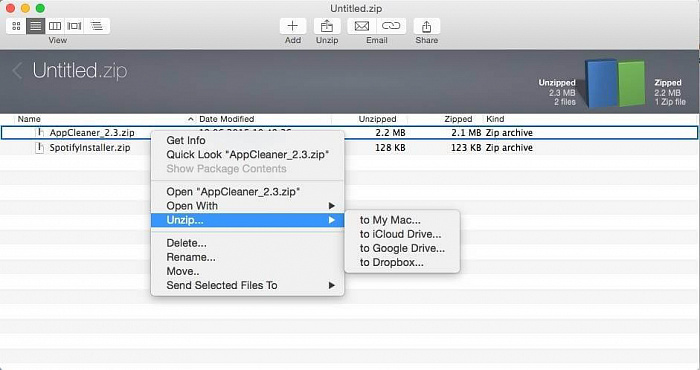700x370 pixels.
Task: Switch to column view mode
Action: tap(55, 26)
